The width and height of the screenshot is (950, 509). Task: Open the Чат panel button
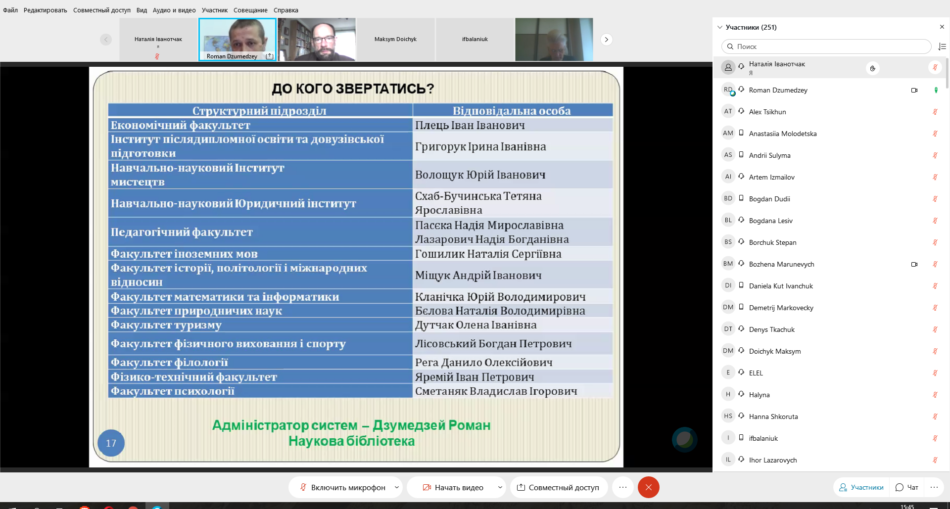tap(907, 487)
